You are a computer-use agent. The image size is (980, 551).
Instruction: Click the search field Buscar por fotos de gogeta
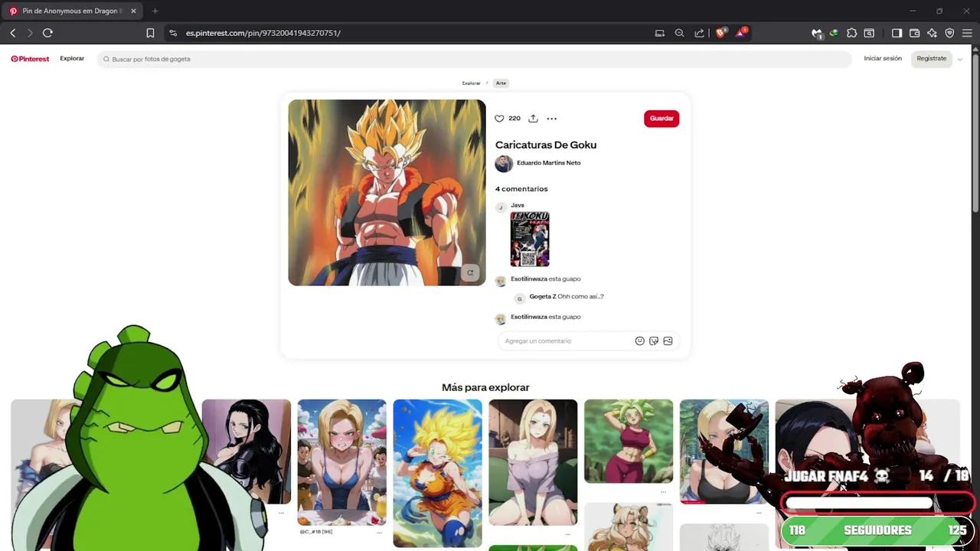[475, 59]
